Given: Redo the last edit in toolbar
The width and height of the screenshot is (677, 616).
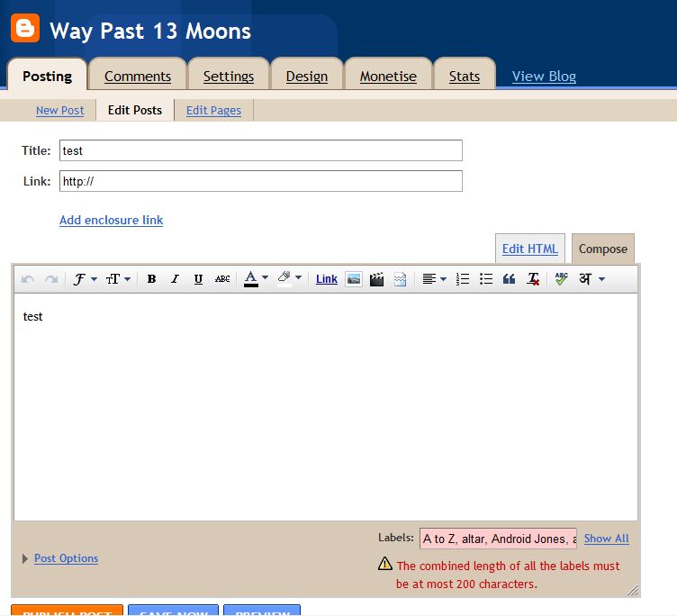Looking at the screenshot, I should (x=51, y=279).
